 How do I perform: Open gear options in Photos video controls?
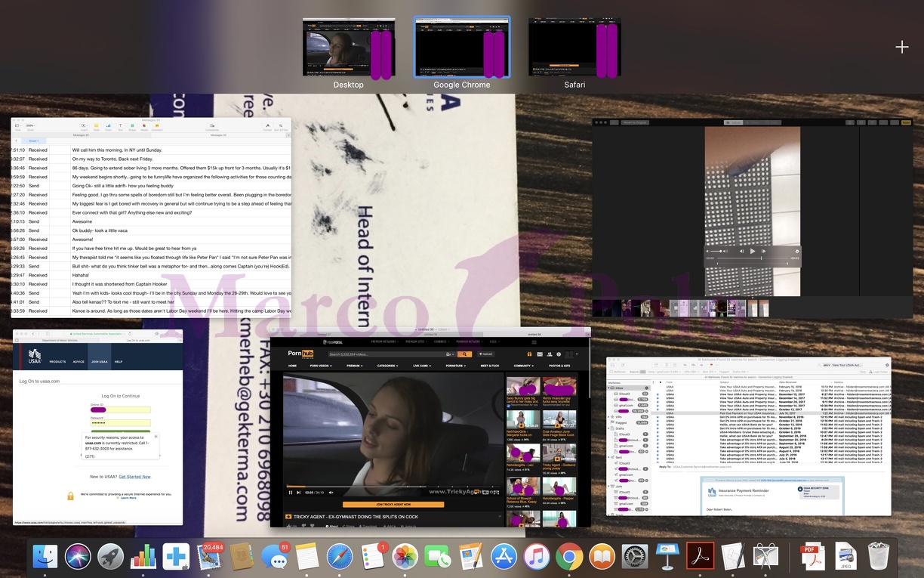tap(797, 251)
